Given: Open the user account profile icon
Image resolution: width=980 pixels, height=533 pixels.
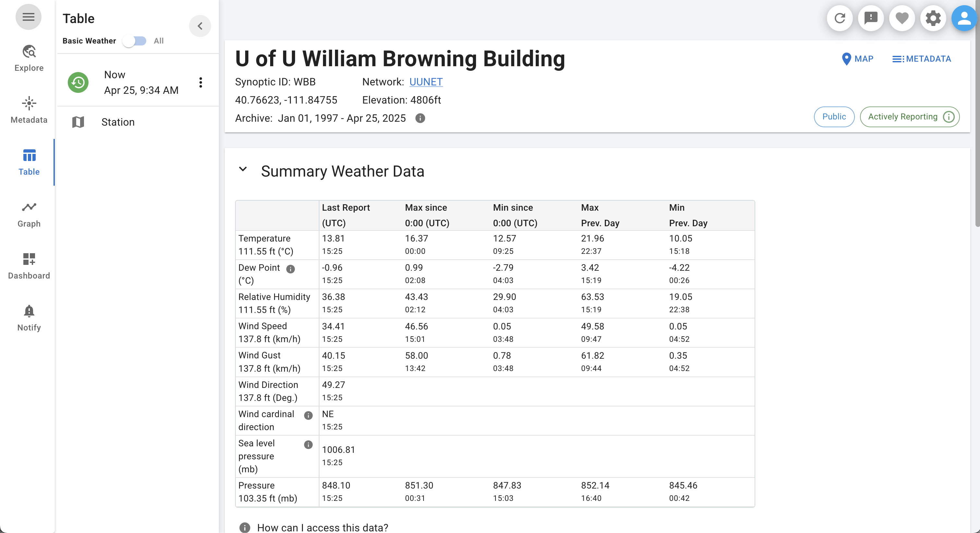Looking at the screenshot, I should [x=964, y=18].
